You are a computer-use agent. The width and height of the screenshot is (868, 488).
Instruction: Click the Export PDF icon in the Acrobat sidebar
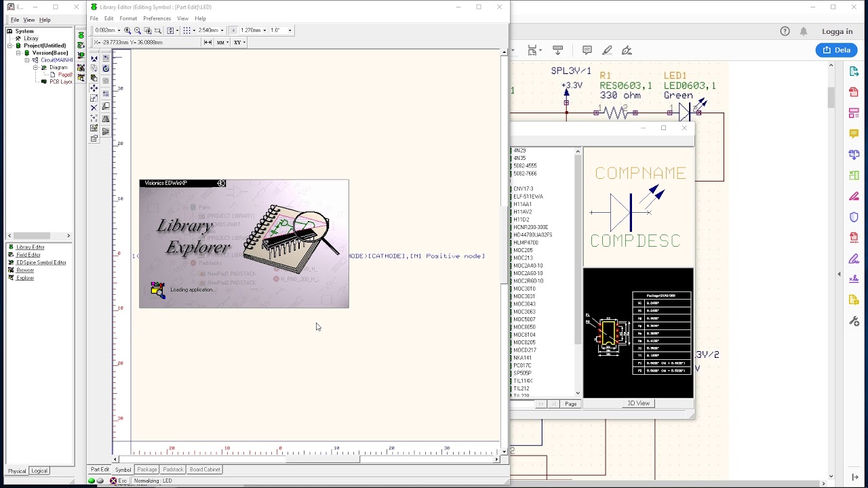[x=854, y=71]
